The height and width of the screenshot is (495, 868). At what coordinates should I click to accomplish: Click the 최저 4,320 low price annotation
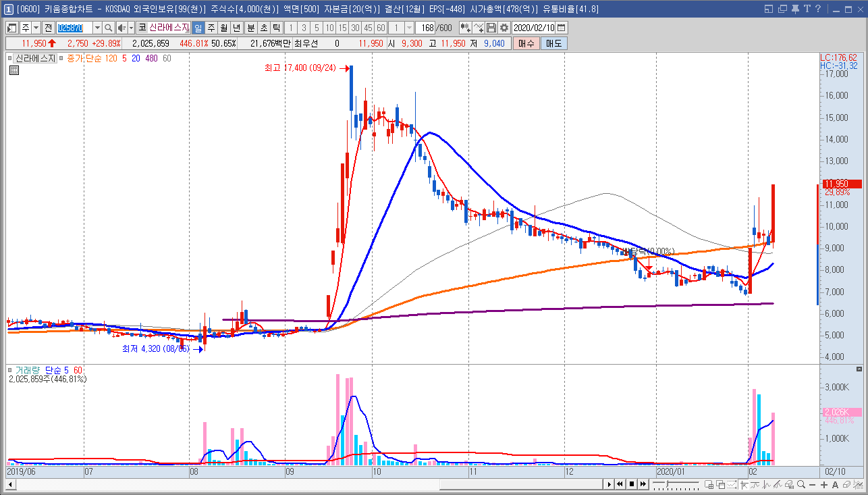pyautogui.click(x=155, y=349)
